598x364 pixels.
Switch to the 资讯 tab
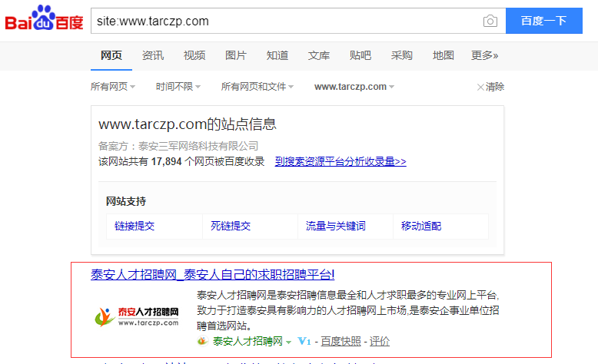click(153, 55)
